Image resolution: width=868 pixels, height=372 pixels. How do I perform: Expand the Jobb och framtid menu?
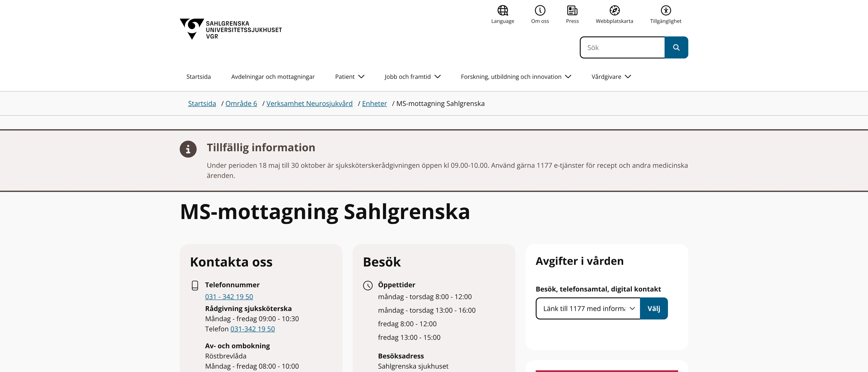pos(412,77)
